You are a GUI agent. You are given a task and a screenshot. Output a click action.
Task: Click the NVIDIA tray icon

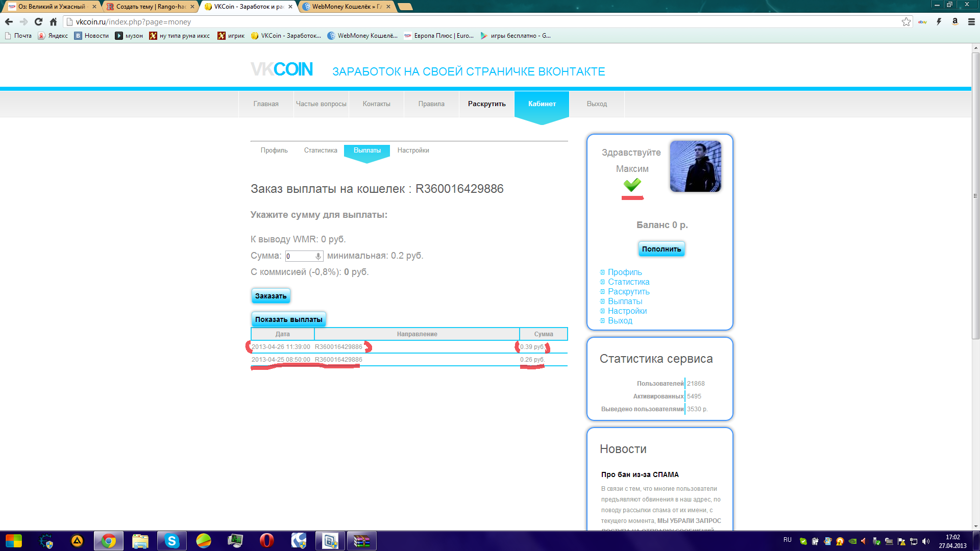click(852, 541)
